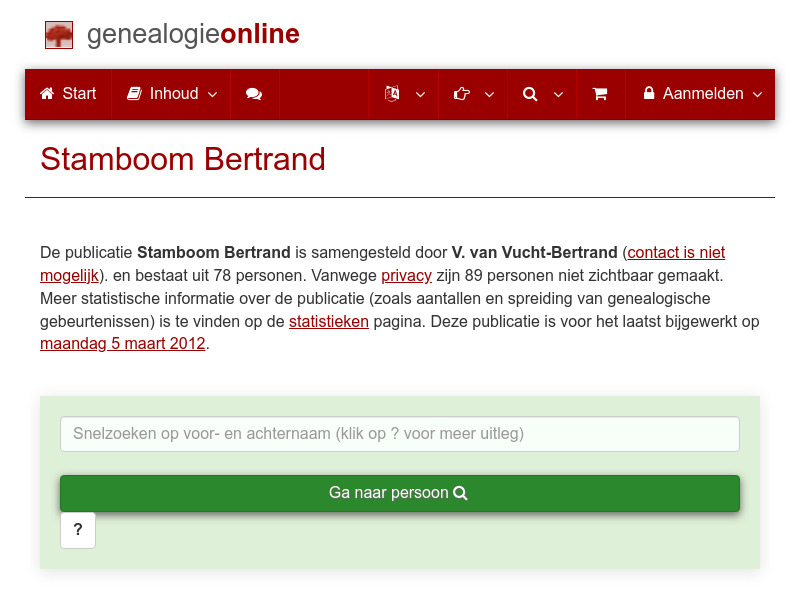800x600 pixels.
Task: Click the thumbs-up recommend icon in navbar
Action: pos(461,94)
